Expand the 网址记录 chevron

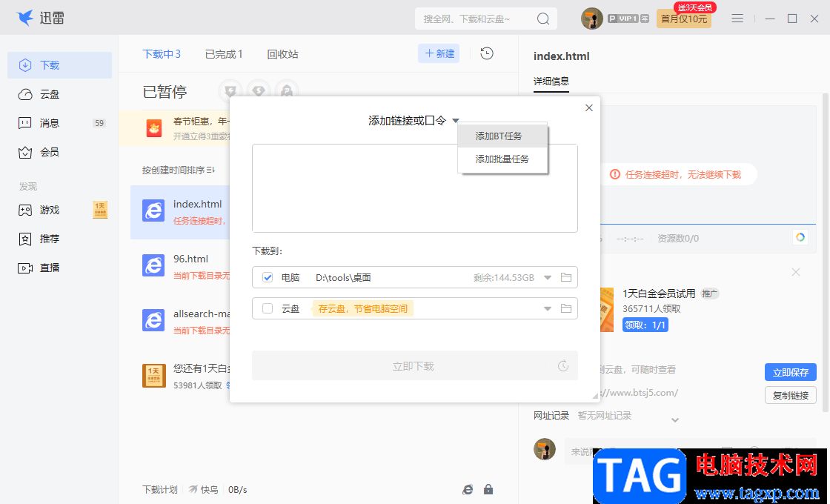[x=675, y=420]
